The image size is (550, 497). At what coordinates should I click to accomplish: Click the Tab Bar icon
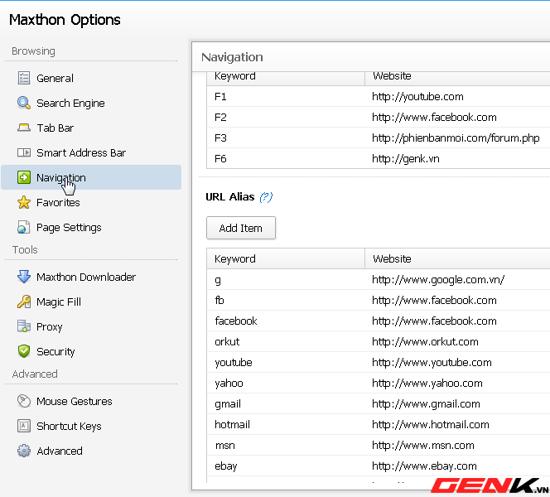(x=24, y=128)
